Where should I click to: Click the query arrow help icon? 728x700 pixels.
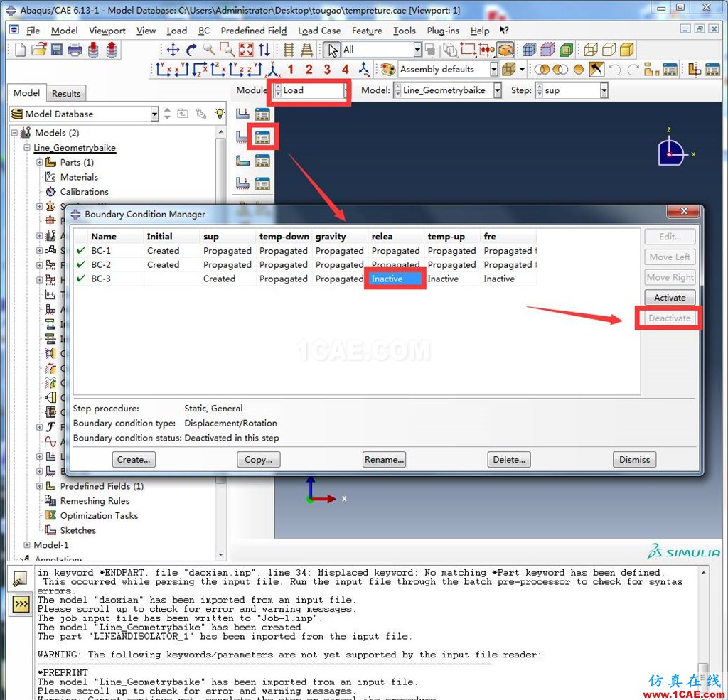(x=504, y=31)
